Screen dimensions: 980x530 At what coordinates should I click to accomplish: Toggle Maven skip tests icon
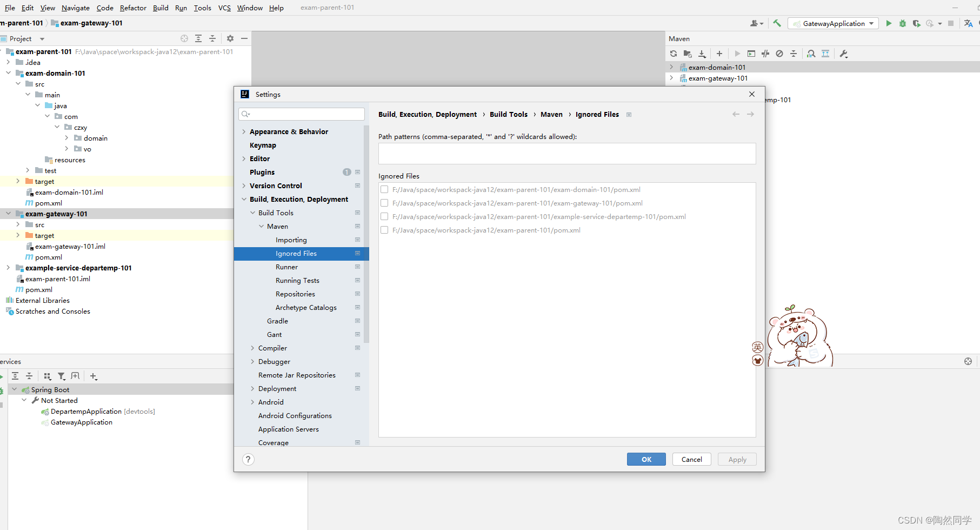[779, 54]
